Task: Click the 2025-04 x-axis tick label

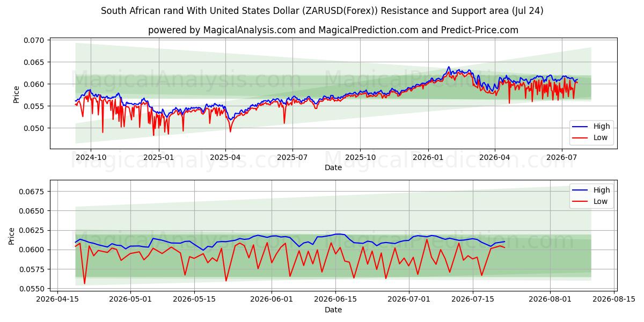Action: [225, 157]
